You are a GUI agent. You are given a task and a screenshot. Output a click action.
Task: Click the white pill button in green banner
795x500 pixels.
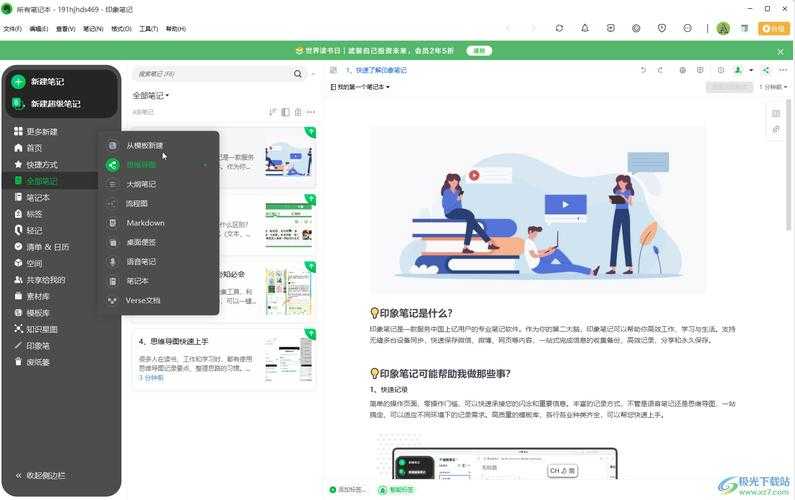coord(479,51)
